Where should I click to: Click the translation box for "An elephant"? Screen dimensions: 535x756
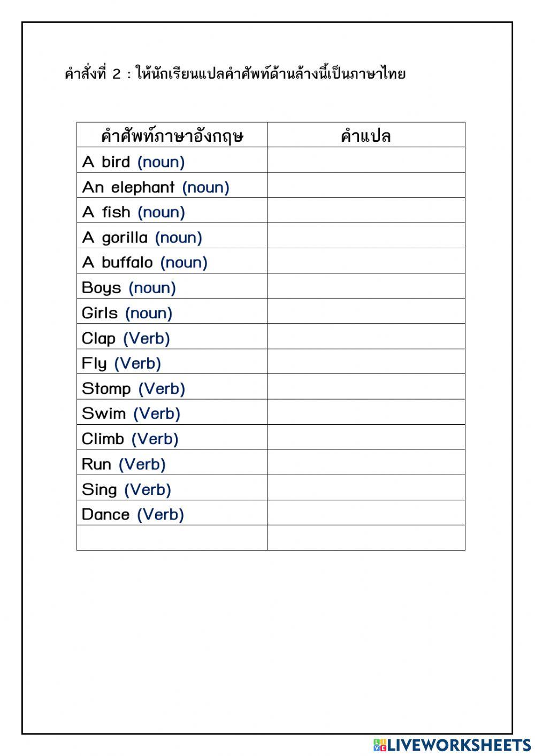(x=366, y=186)
